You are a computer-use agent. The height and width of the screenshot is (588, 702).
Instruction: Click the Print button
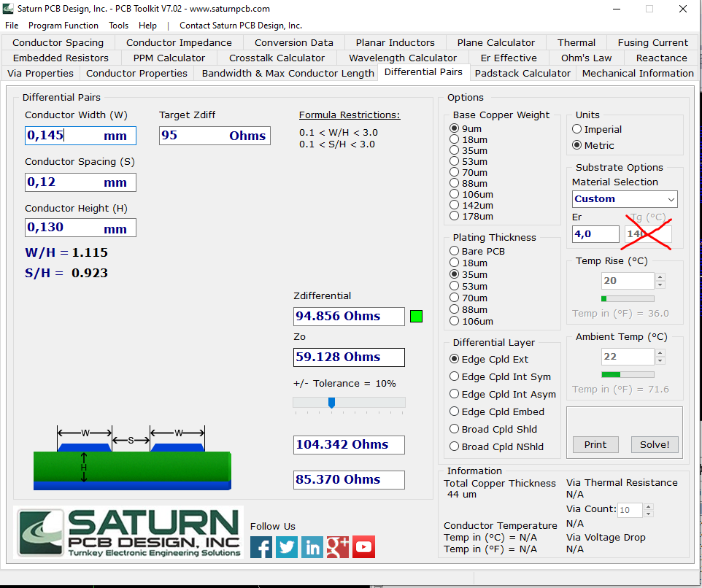coord(595,444)
